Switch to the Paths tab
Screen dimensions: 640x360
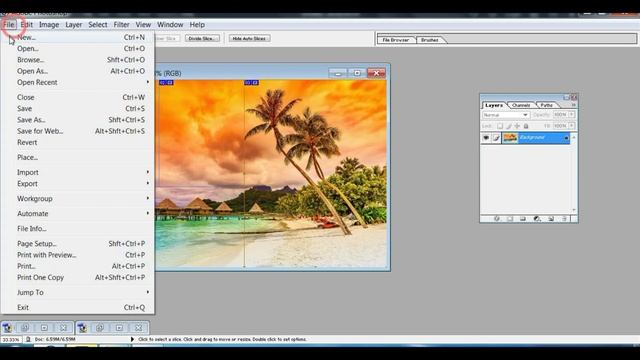[x=546, y=105]
